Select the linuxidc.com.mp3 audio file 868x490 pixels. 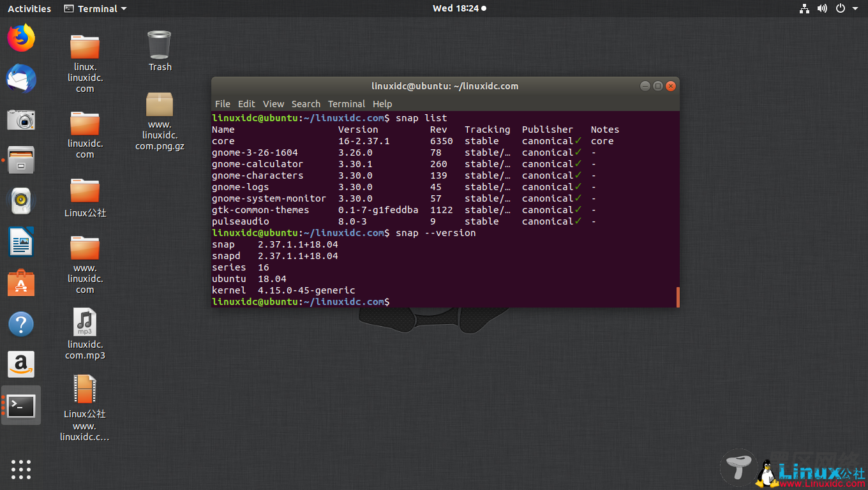click(85, 334)
